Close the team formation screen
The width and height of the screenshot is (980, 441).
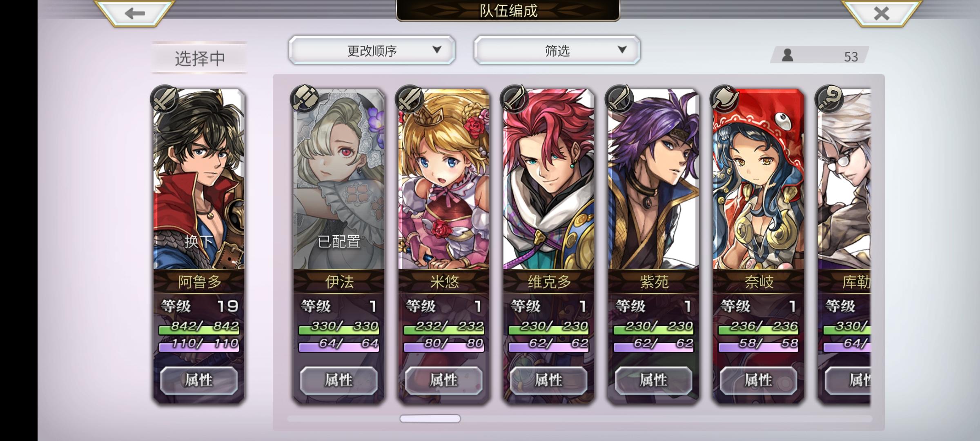(882, 13)
